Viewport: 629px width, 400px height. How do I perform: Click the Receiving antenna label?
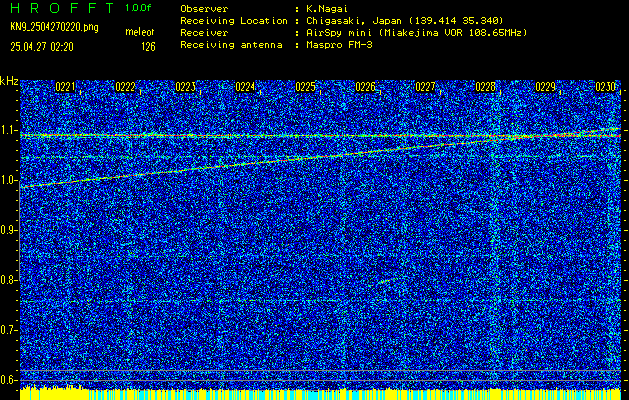pyautogui.click(x=231, y=45)
